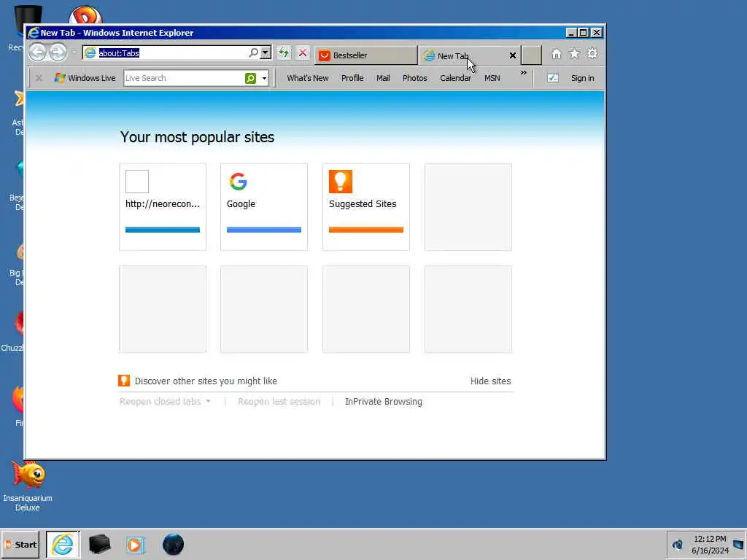This screenshot has height=560, width=747.
Task: Click the blue activity bar under neorecon tile
Action: click(163, 230)
